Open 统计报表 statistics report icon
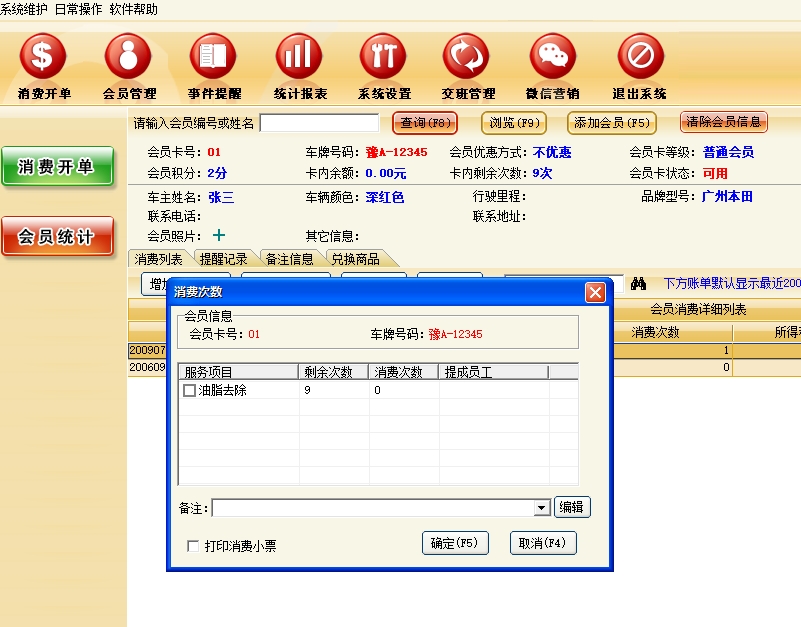The image size is (801, 627). tap(299, 56)
